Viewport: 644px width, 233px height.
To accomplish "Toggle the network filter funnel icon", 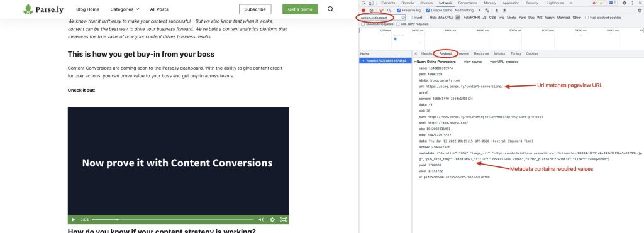I will (x=381, y=10).
